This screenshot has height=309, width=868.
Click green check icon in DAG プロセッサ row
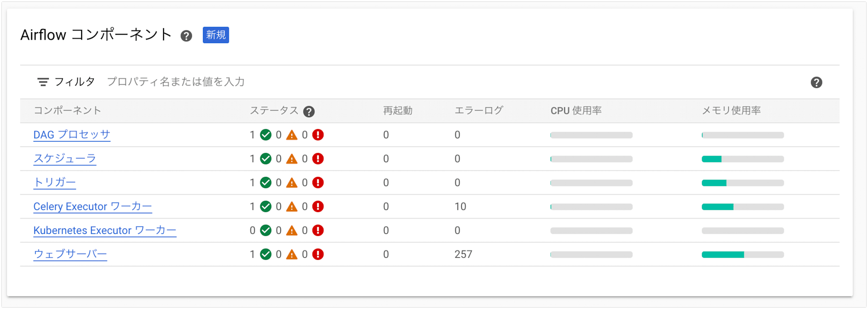(266, 135)
